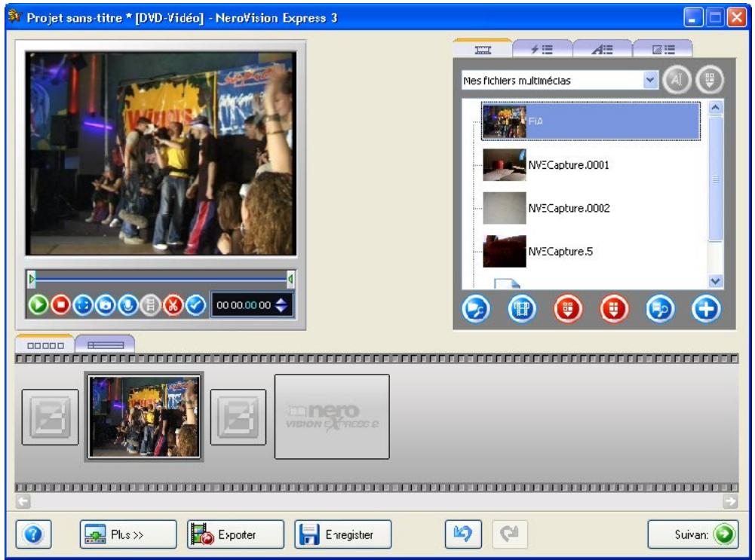Click the second red insert icon

tap(614, 309)
